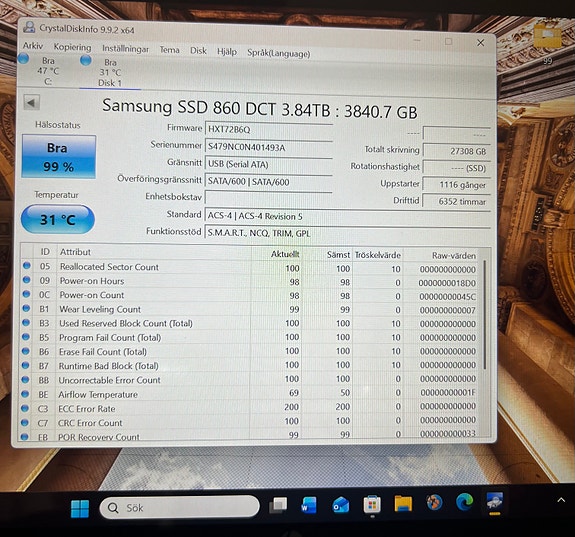Click raw value 00000000045C
The width and height of the screenshot is (575, 537).
(447, 297)
